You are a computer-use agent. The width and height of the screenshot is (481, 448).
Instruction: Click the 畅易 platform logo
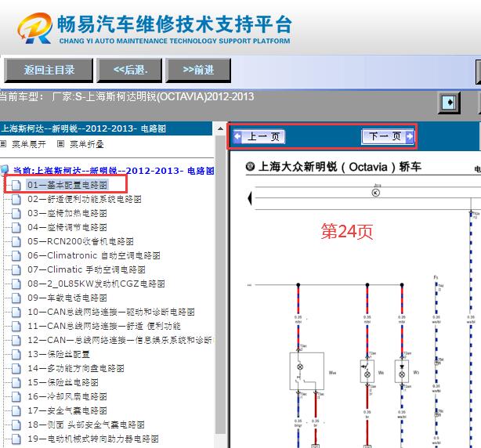point(154,28)
